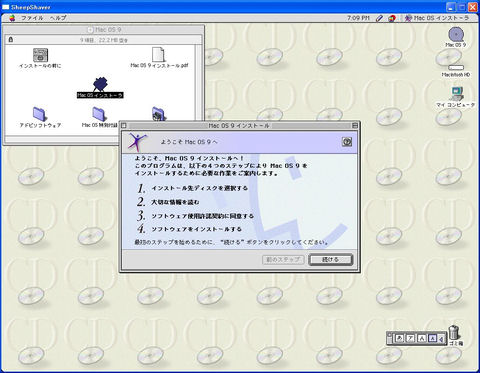
Task: Click the 続ける button in installer
Action: (330, 259)
